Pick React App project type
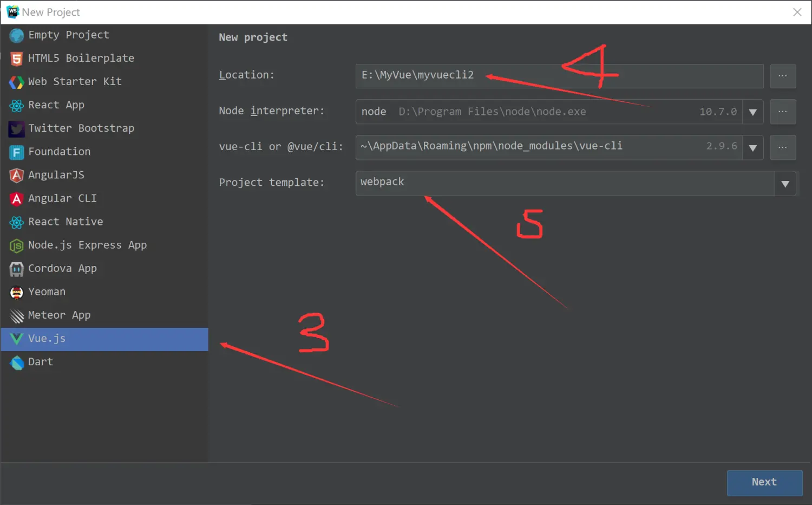The width and height of the screenshot is (812, 505). coord(104,105)
